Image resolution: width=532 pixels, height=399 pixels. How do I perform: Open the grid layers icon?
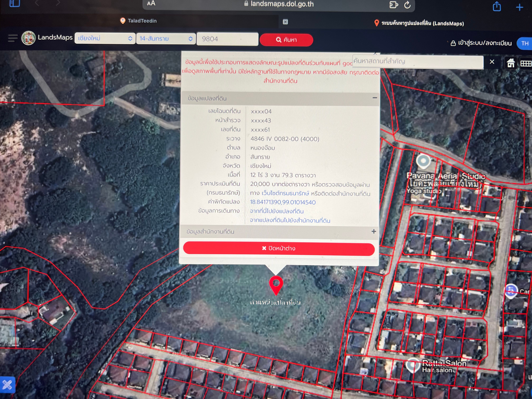[x=526, y=63]
